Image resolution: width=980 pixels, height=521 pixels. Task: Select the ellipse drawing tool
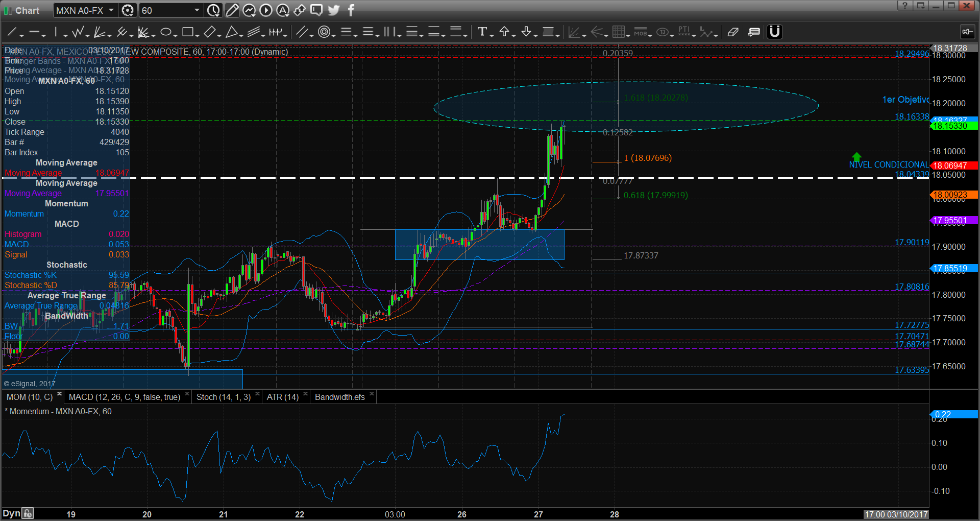165,32
